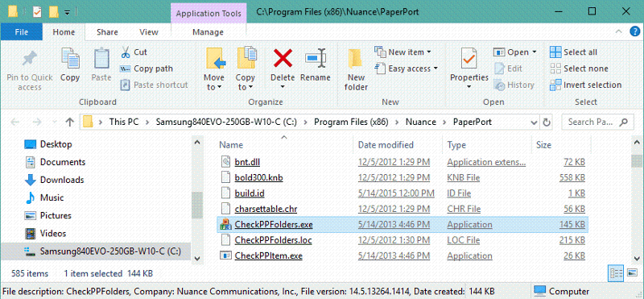Click the Copy icon in Clipboard group
644x299 pixels.
point(70,58)
